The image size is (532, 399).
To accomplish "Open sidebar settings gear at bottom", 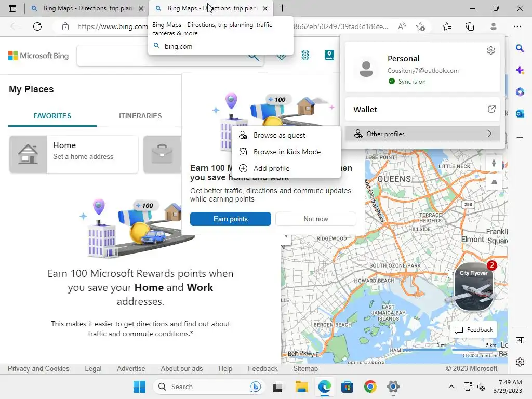I will coord(520,362).
